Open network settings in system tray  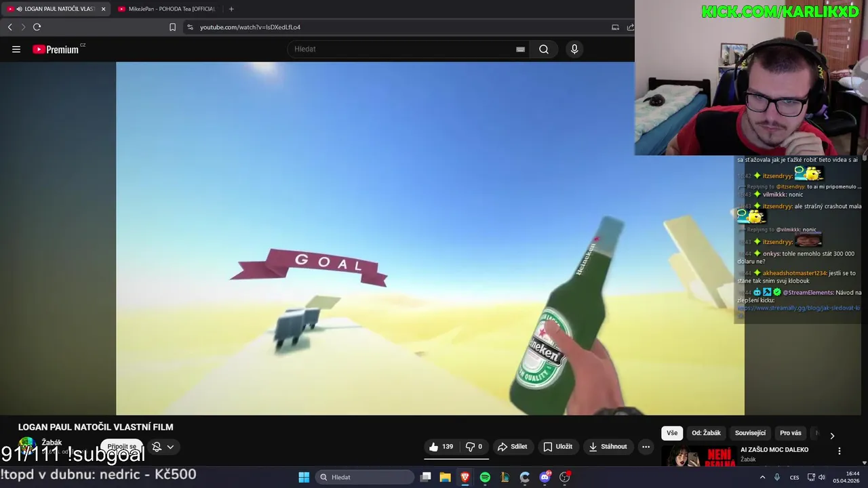tap(811, 477)
